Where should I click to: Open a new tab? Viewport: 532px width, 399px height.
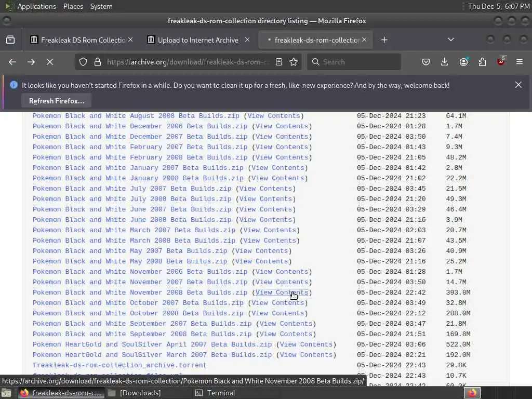point(384,39)
